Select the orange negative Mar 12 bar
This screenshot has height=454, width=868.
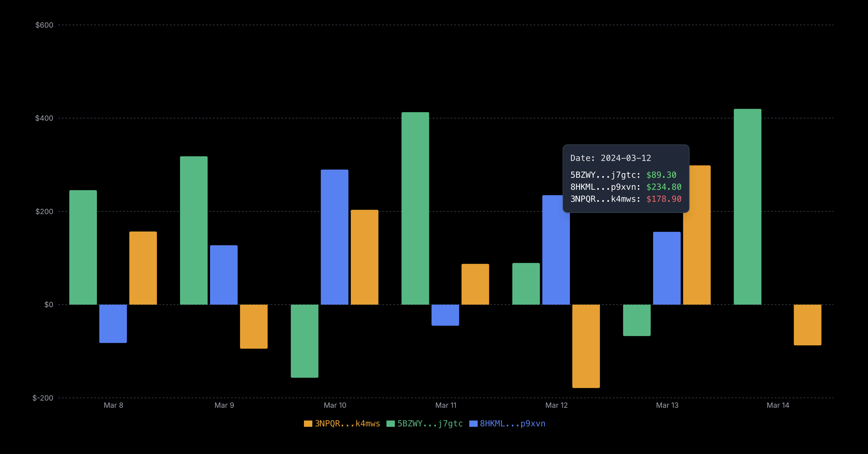point(586,346)
